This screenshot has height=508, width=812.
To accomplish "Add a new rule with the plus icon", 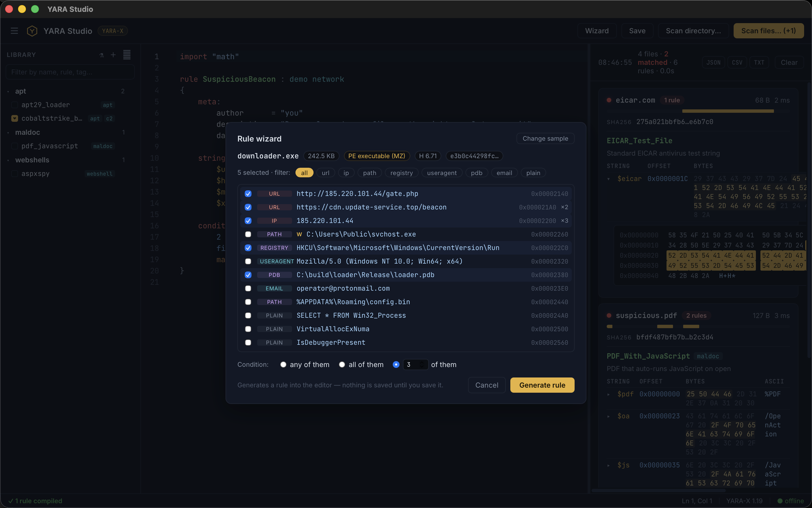I will 113,55.
